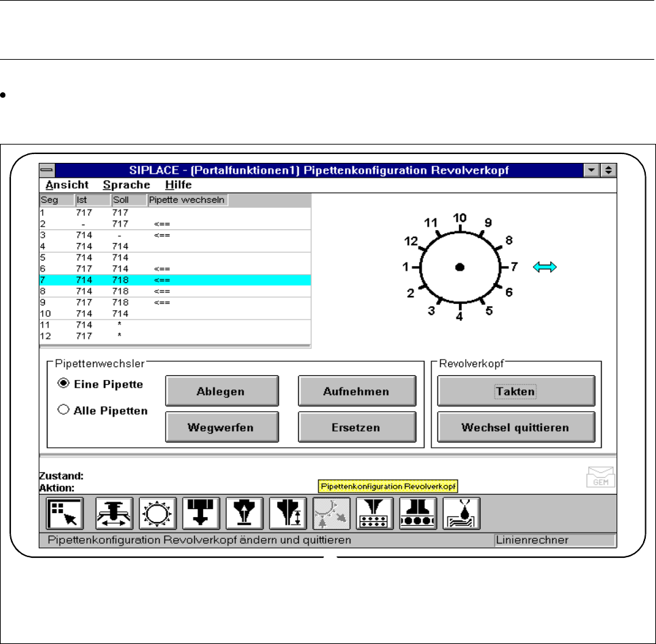Select segment 1 row in the table
Screen dimensions: 656x644
[175, 212]
